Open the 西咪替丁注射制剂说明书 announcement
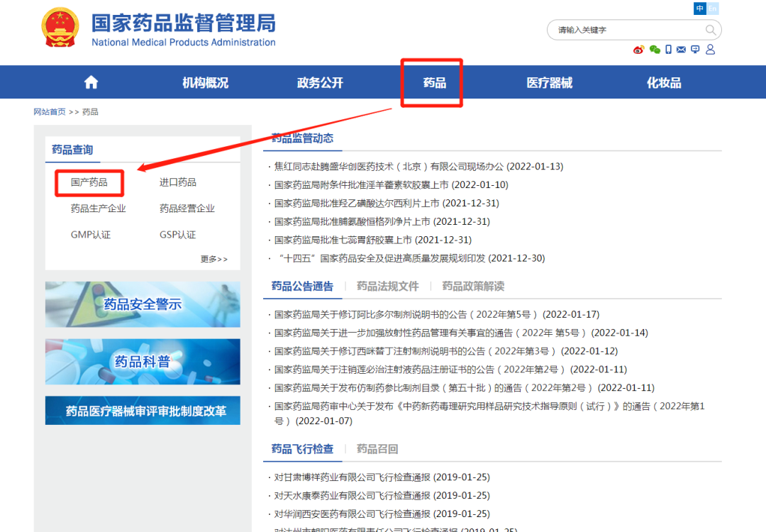The image size is (766, 532). pyautogui.click(x=446, y=351)
